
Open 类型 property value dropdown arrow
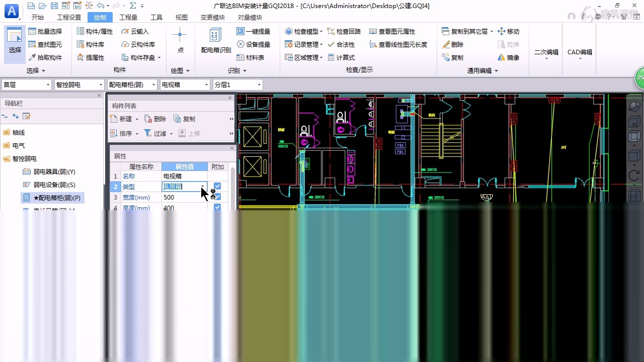pyautogui.click(x=203, y=187)
